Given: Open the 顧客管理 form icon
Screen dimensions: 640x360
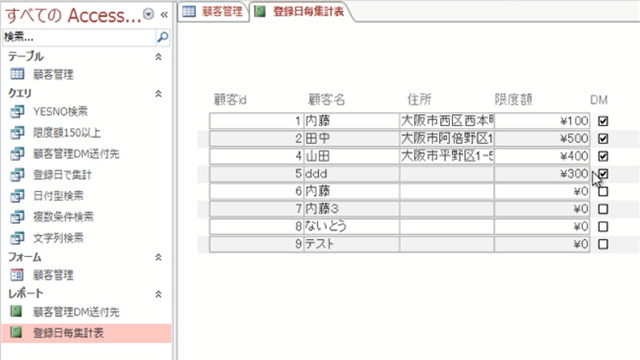Looking at the screenshot, I should [x=17, y=275].
